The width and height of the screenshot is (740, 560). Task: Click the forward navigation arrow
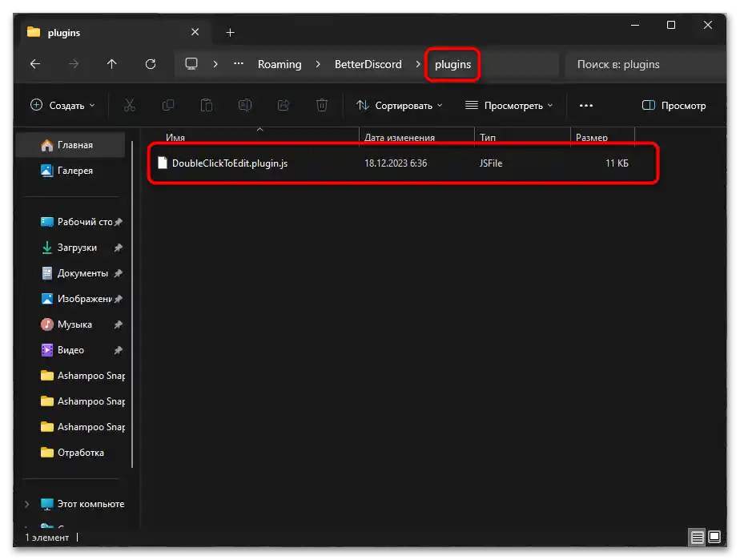click(74, 64)
